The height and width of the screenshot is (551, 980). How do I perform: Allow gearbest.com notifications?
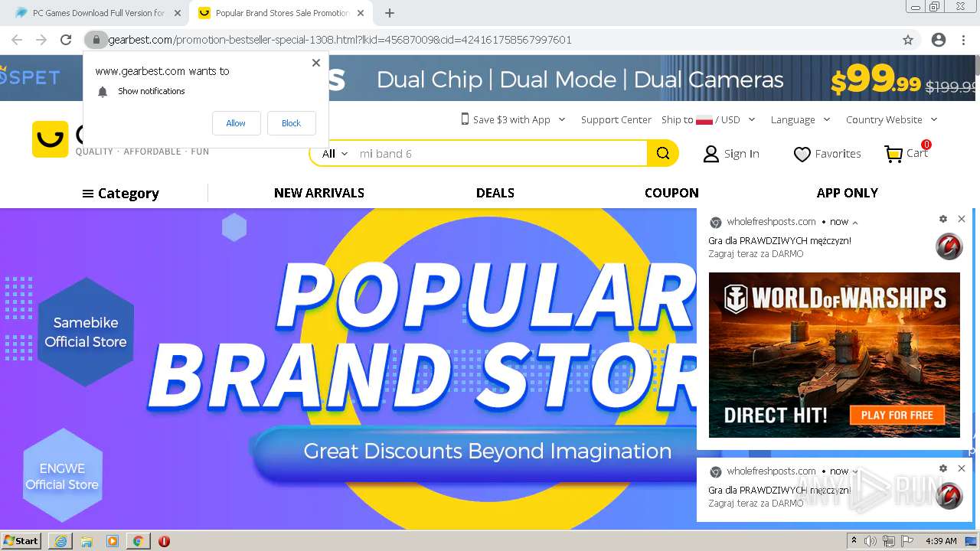pyautogui.click(x=236, y=123)
